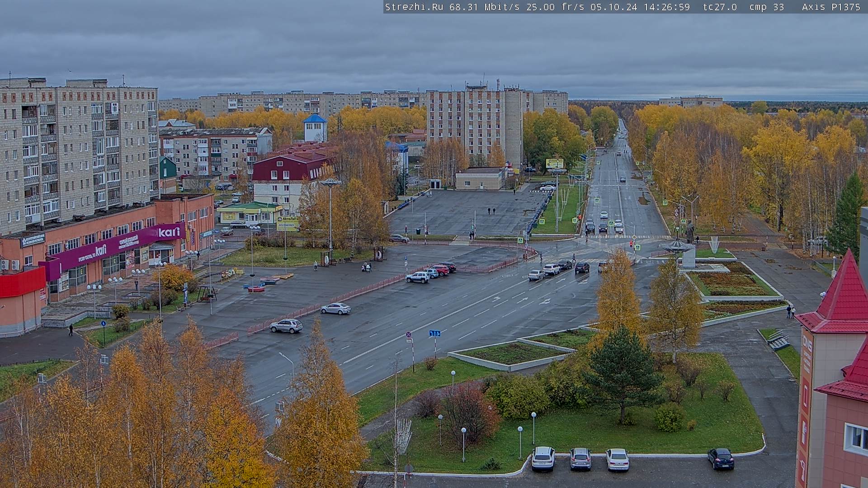Click the cmp 33 compression value

(x=766, y=7)
